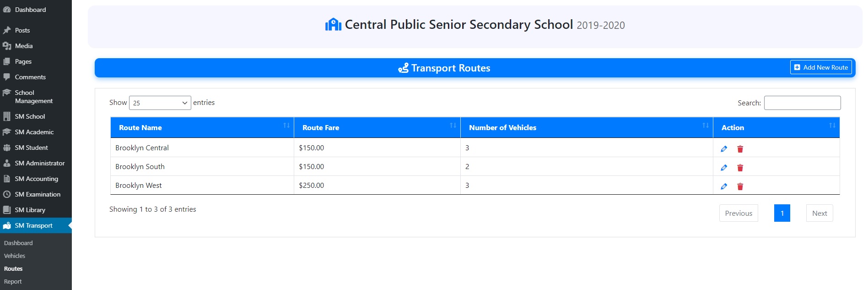
Task: Select page 1 in pagination
Action: click(x=782, y=213)
